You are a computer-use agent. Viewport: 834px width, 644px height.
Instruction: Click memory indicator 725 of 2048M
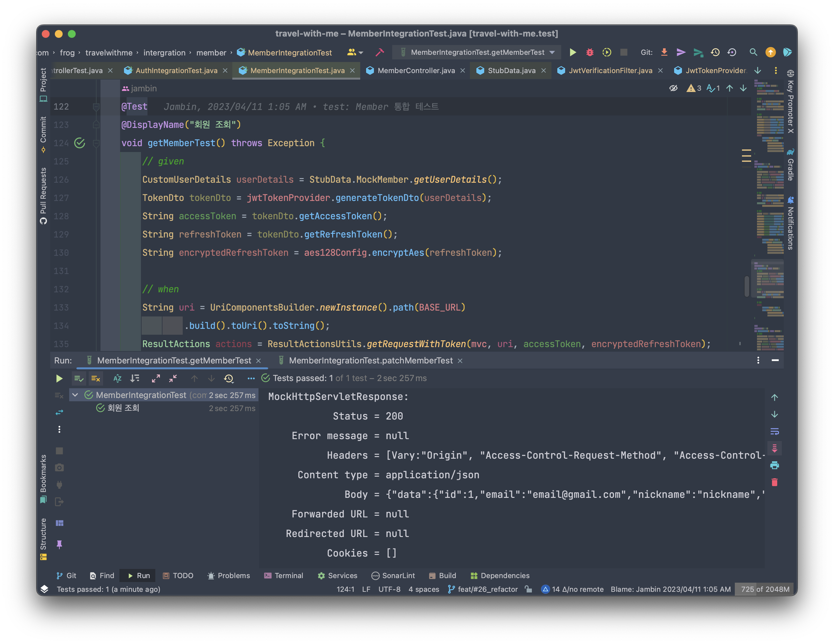765,589
